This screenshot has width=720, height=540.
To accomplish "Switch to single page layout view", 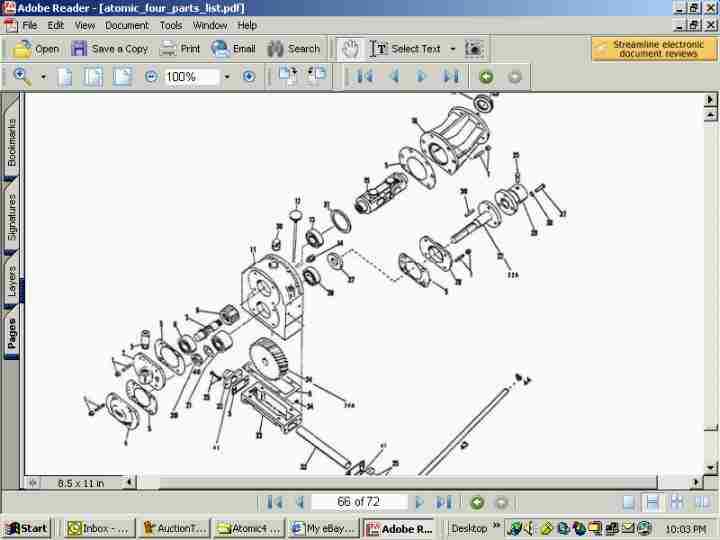I will pos(628,502).
